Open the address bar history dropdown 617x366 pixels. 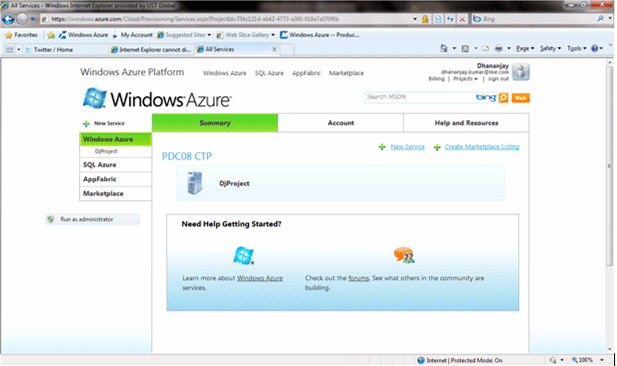tap(415, 19)
